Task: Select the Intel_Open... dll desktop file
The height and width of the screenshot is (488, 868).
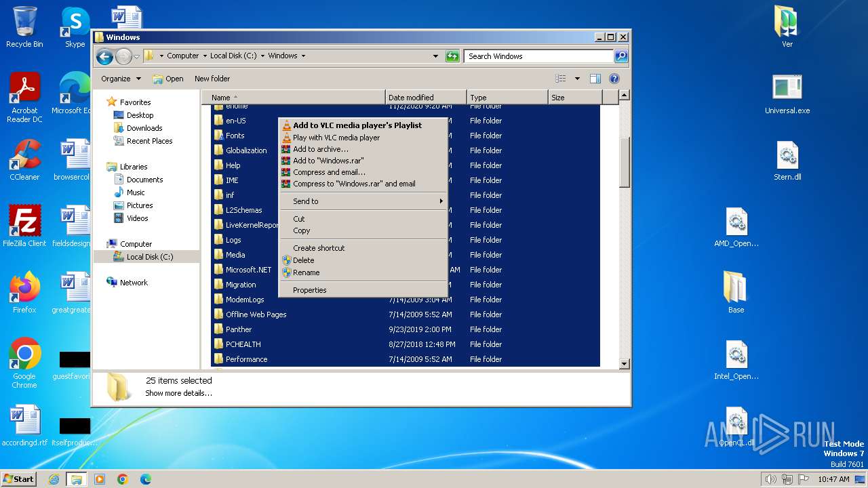Action: 736,360
